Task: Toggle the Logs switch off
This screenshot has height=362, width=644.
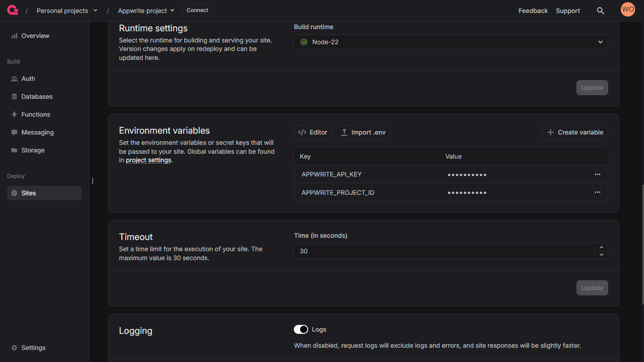Action: 301,329
